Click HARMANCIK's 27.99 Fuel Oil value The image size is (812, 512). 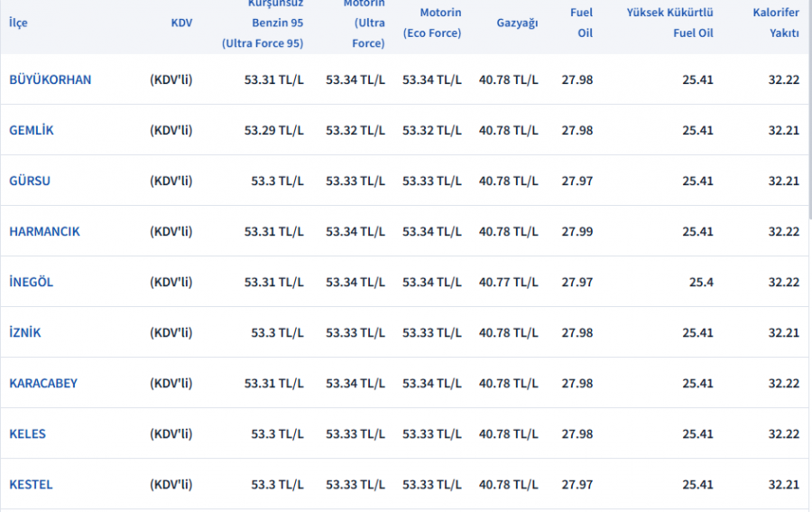click(x=577, y=231)
